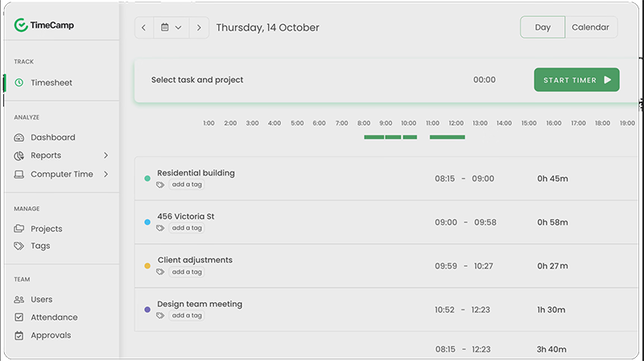Click the TimeCamp logo icon
644x361 pixels.
20,26
